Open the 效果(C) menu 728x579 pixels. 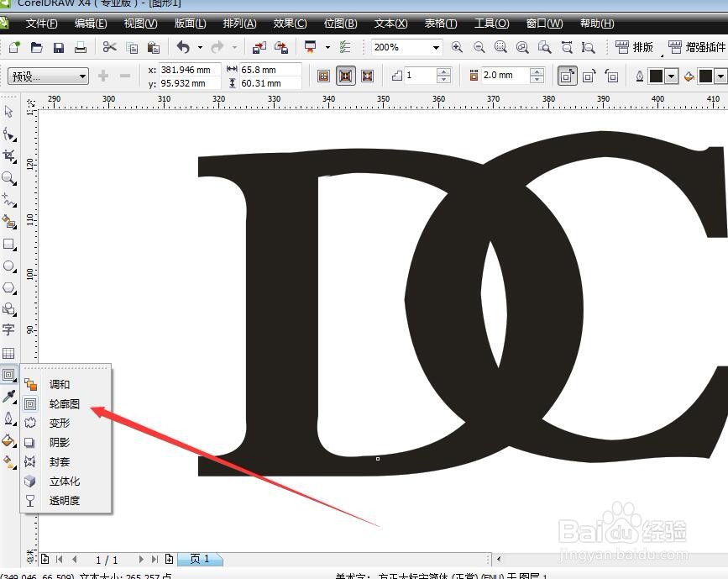pyautogui.click(x=290, y=24)
